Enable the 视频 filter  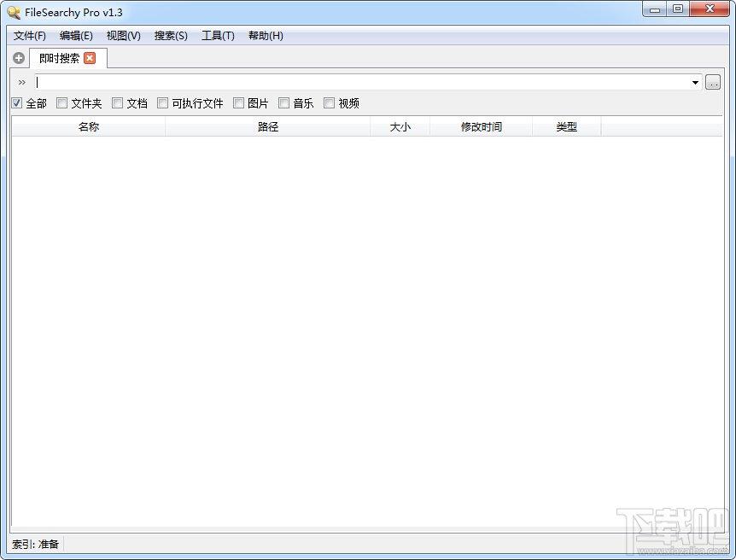(x=329, y=102)
